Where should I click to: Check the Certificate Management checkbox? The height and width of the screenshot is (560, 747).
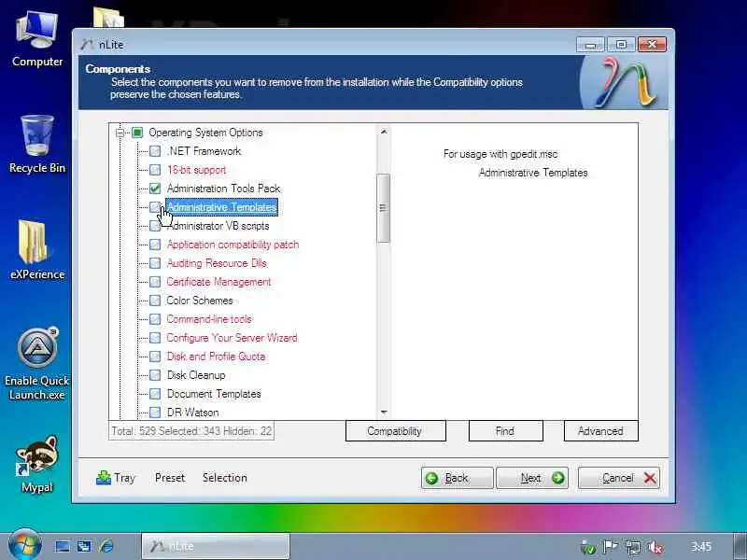pos(155,282)
